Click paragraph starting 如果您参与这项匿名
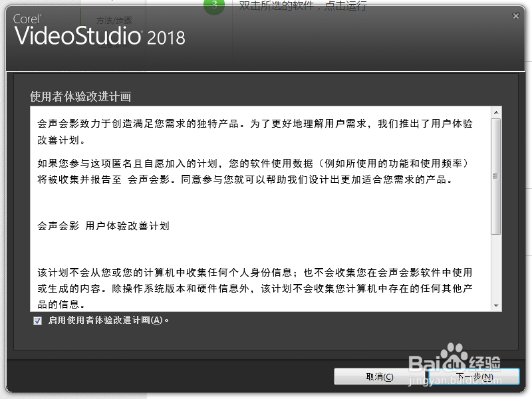The width and height of the screenshot is (532, 399). click(253, 172)
